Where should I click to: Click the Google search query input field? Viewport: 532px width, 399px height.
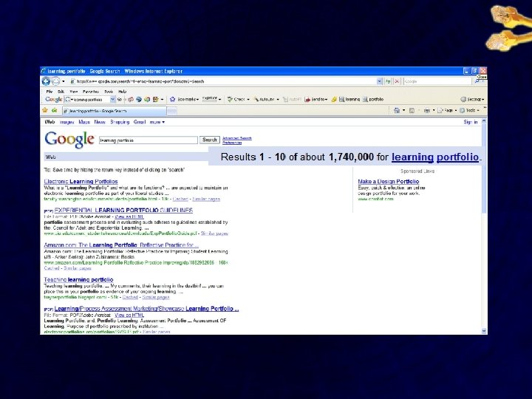tap(149, 140)
